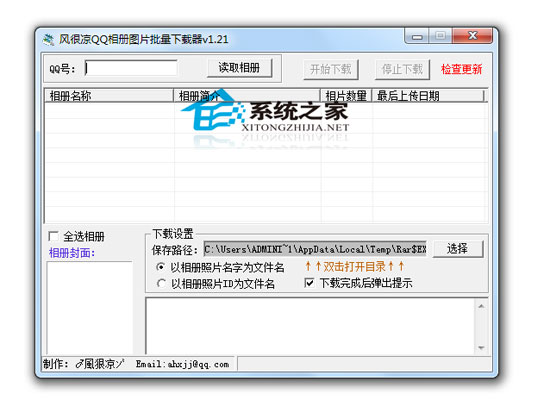Click the 读取相册 button
Viewport: 550px width, 400px height.
click(x=239, y=68)
